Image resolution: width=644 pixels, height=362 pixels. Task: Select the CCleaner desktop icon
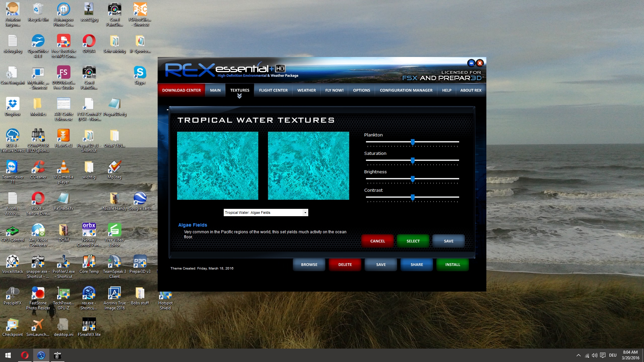[x=38, y=170]
